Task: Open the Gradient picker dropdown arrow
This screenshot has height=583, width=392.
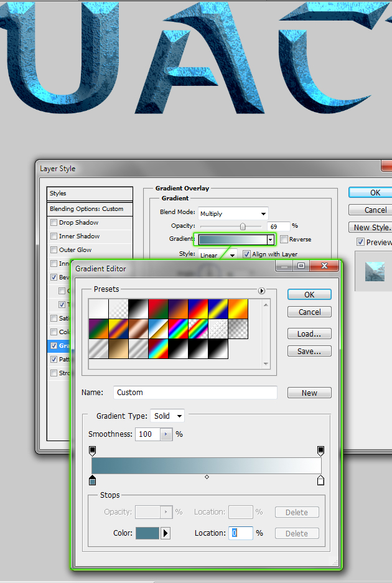Action: [270, 240]
